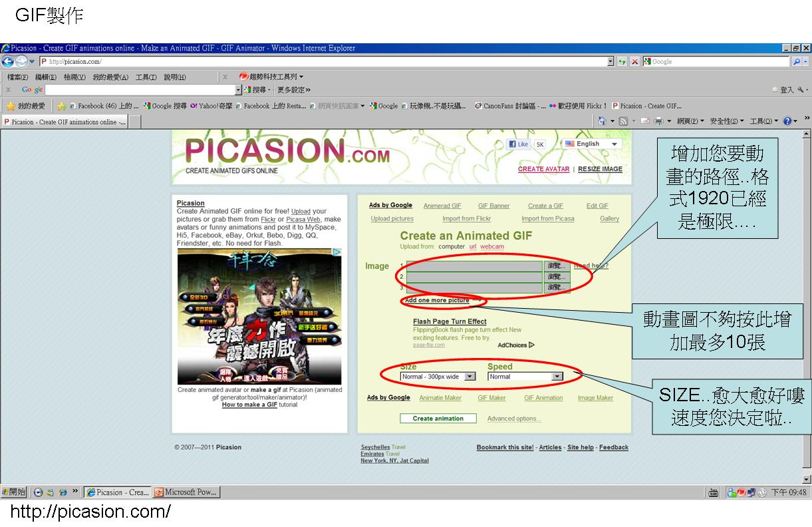Viewport: 812px width, 527px height.
Task: Click the Facebook Like button
Action: (x=519, y=144)
